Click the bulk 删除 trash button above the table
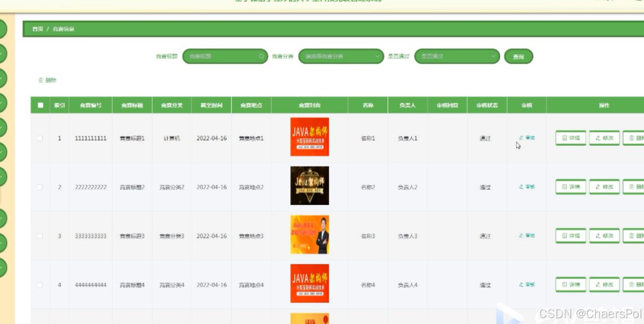 (47, 80)
